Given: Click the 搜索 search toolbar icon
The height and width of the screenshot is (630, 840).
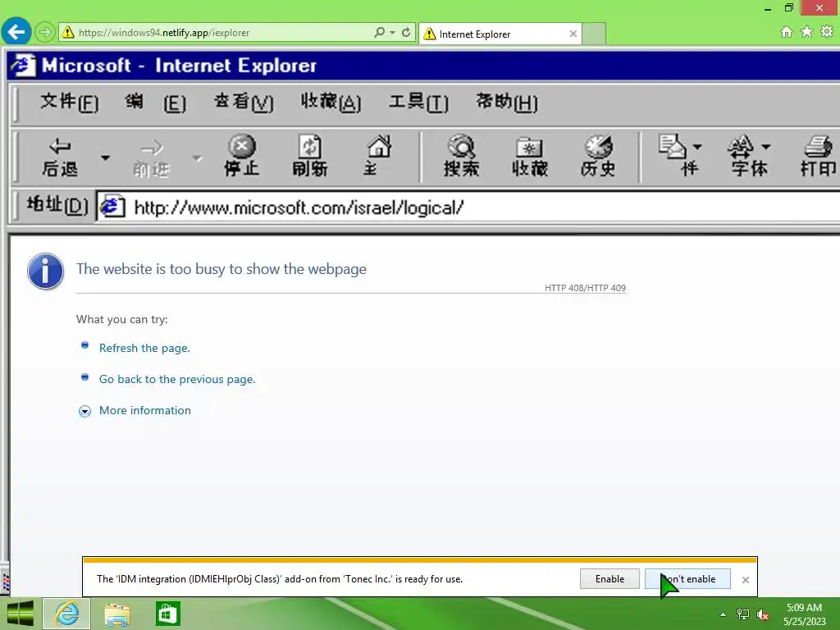Looking at the screenshot, I should pyautogui.click(x=461, y=156).
